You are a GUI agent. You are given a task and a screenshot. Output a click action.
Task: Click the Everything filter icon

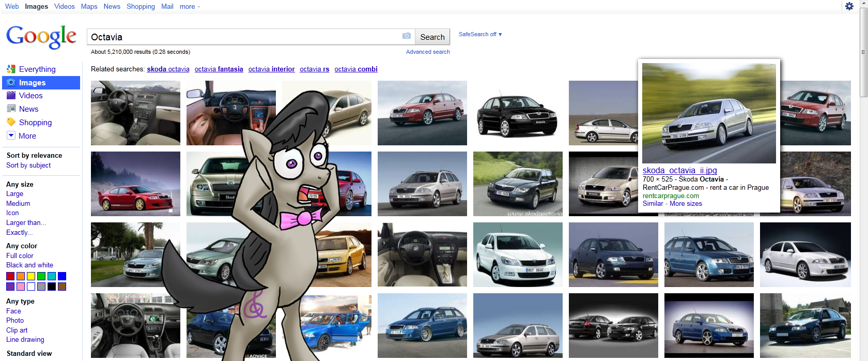pyautogui.click(x=11, y=69)
